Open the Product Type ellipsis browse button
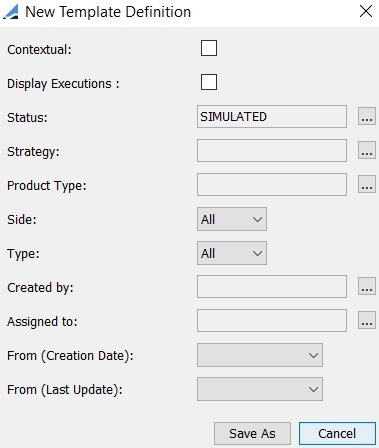Viewport: 379px width, 448px height. click(367, 184)
